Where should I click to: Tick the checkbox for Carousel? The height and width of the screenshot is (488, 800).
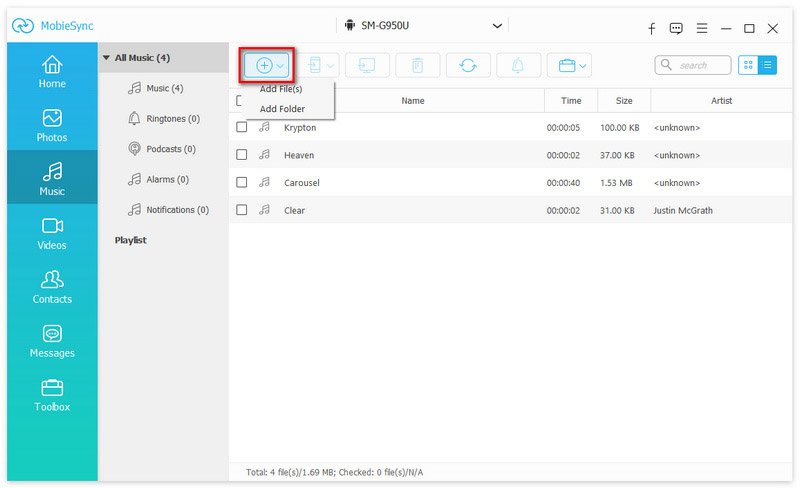click(x=242, y=183)
